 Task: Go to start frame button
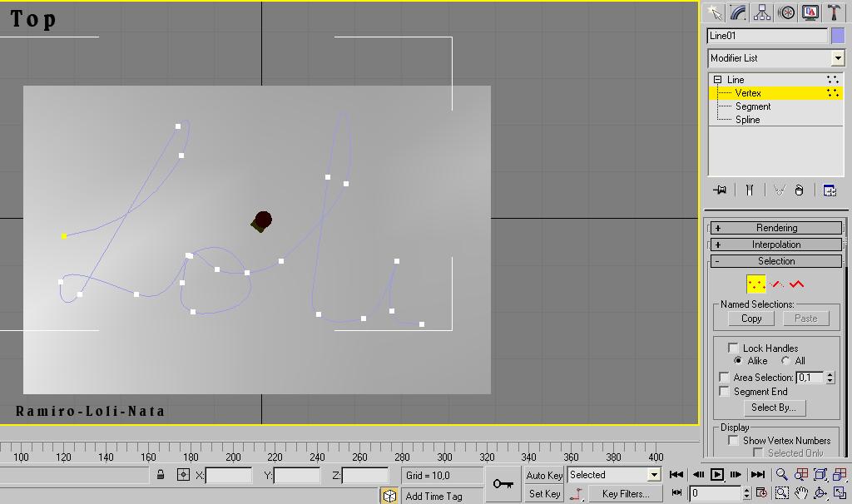coord(676,475)
